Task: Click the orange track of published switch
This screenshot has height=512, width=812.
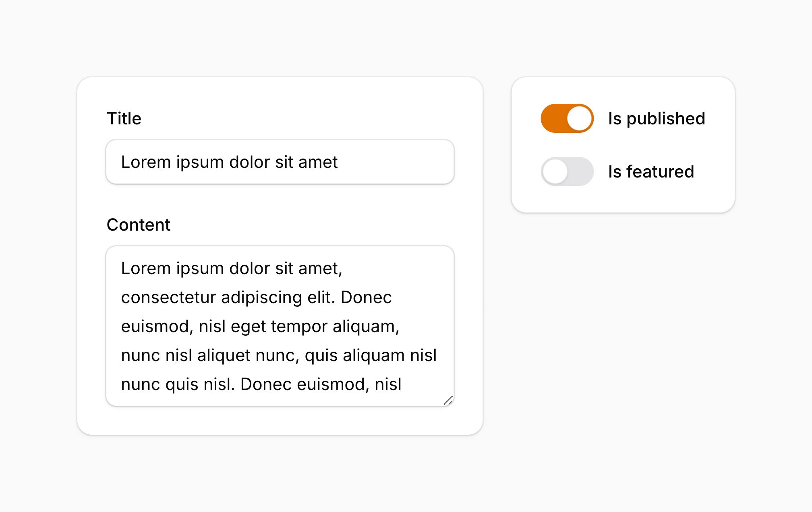Action: [553, 118]
